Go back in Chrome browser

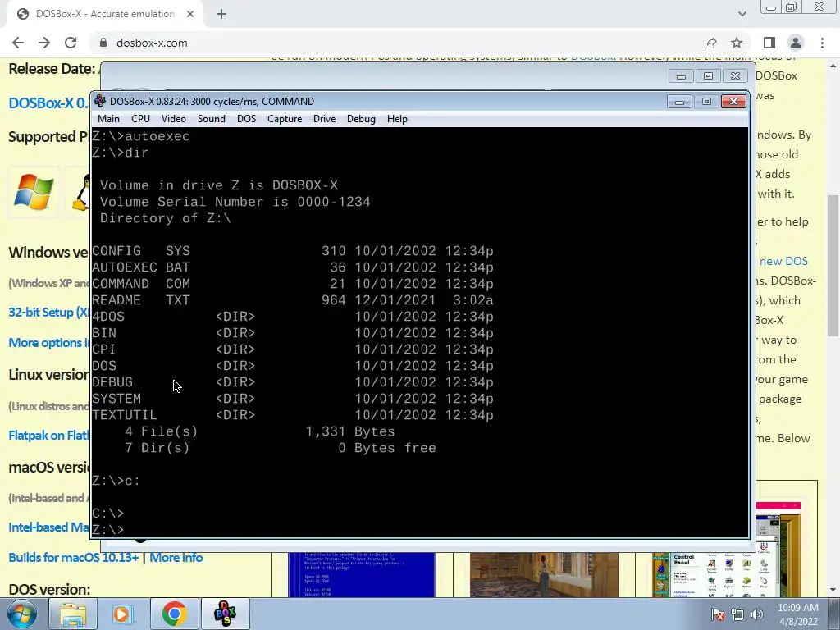click(18, 43)
